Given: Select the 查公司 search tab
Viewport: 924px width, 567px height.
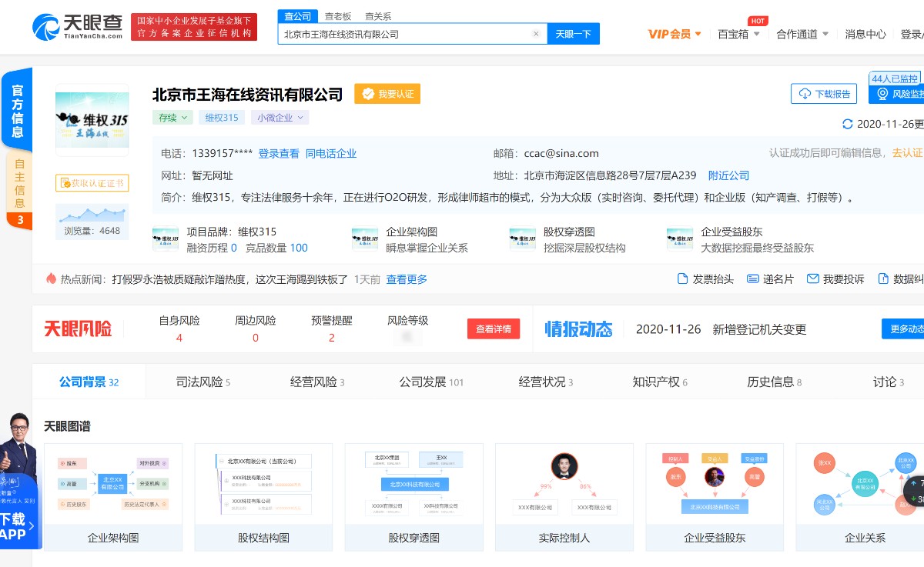Looking at the screenshot, I should click(x=297, y=15).
